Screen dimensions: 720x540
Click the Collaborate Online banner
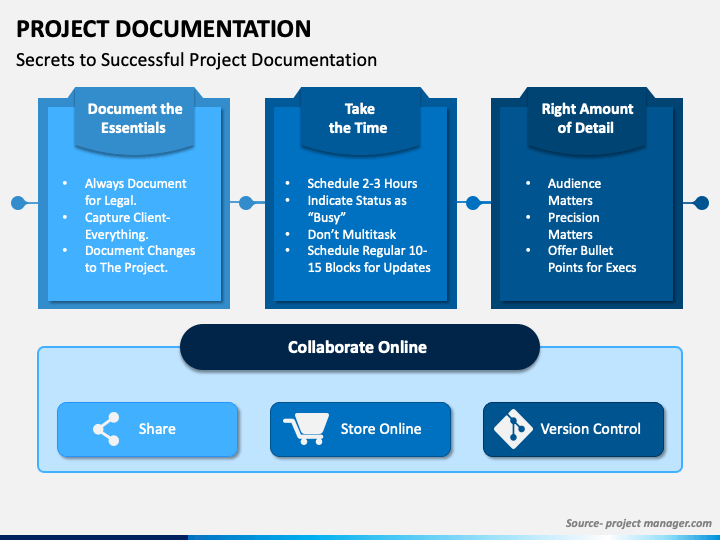pos(360,347)
